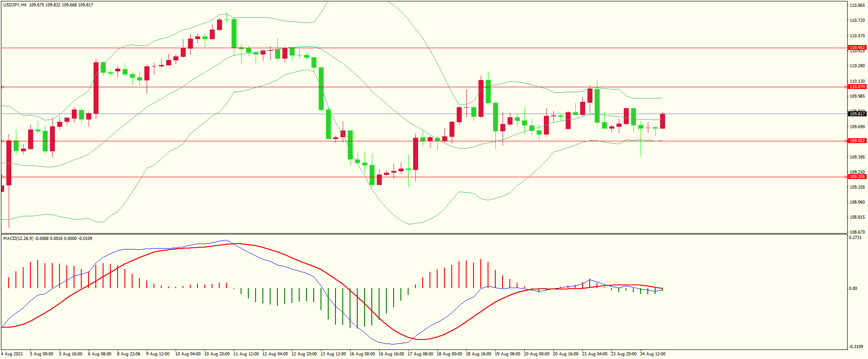
Task: Click price scale value 108.815
Action: tap(857, 217)
